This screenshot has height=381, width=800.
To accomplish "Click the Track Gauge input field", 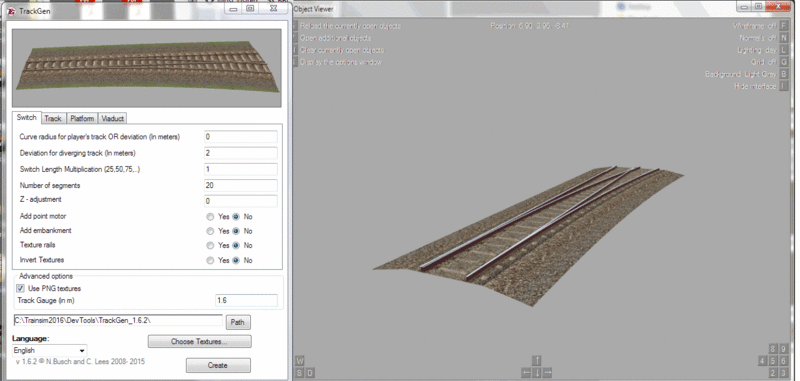I will point(246,300).
